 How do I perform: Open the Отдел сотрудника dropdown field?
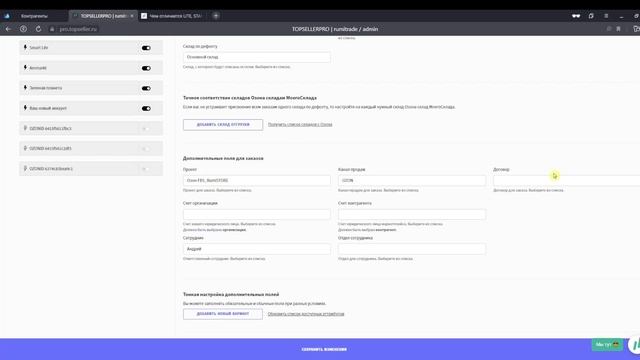[x=412, y=249]
